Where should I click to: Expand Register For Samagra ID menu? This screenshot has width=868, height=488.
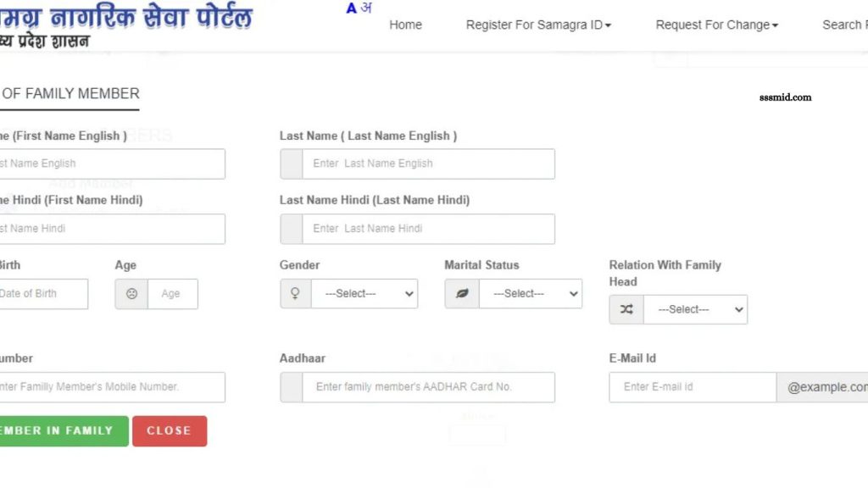pos(538,25)
